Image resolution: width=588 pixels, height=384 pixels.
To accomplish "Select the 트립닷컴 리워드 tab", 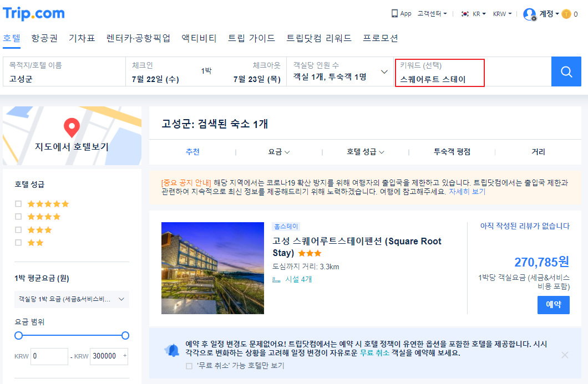I will (x=319, y=38).
